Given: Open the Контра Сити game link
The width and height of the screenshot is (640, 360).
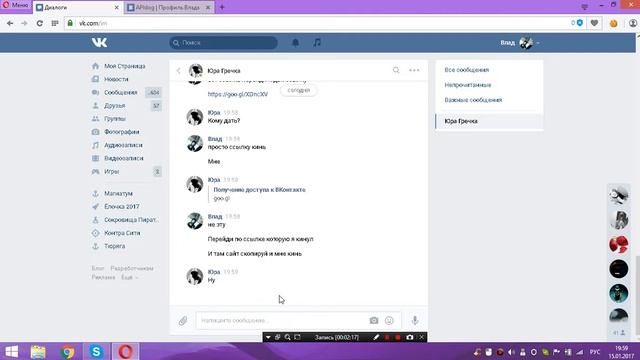Looking at the screenshot, I should (x=122, y=233).
